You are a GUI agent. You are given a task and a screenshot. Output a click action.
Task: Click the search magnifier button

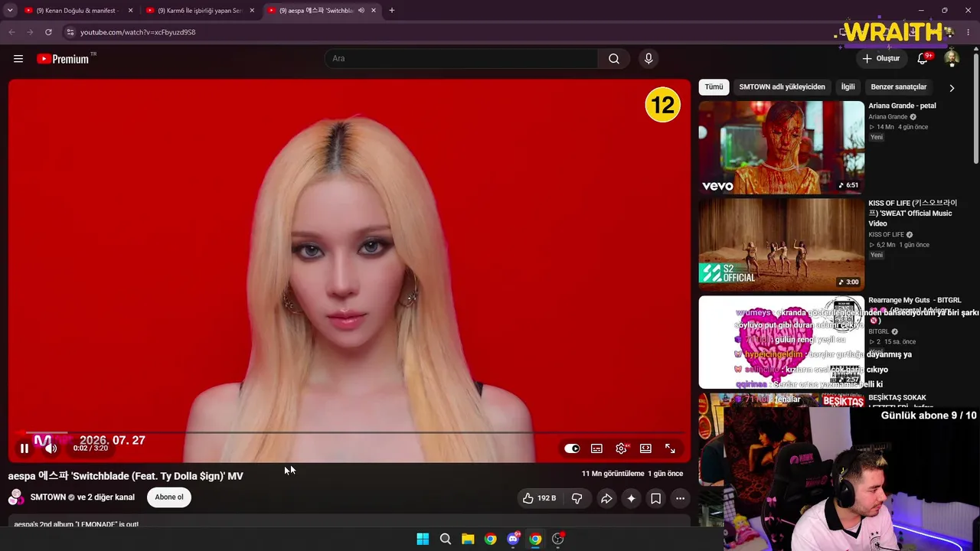click(x=614, y=59)
